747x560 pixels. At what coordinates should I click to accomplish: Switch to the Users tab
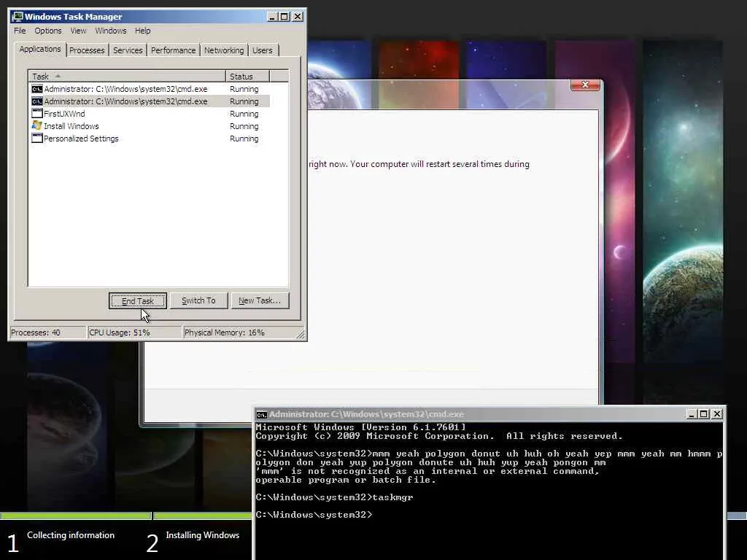click(263, 50)
